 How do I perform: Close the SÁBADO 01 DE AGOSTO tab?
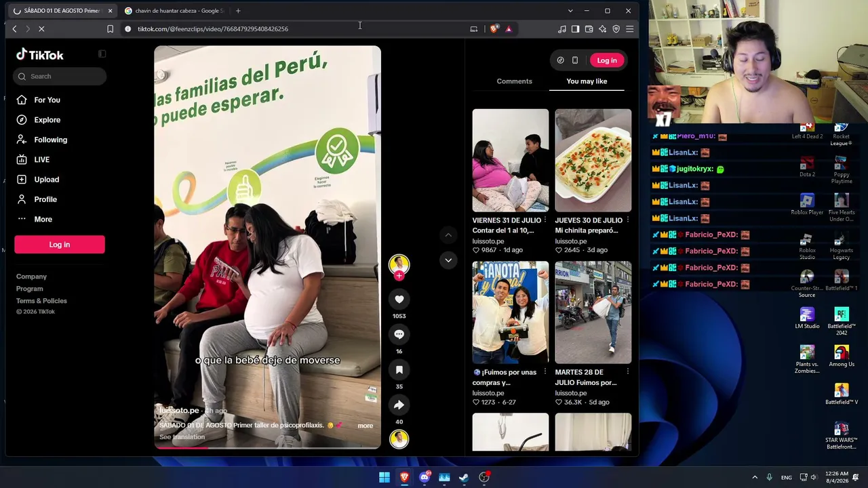click(x=110, y=11)
